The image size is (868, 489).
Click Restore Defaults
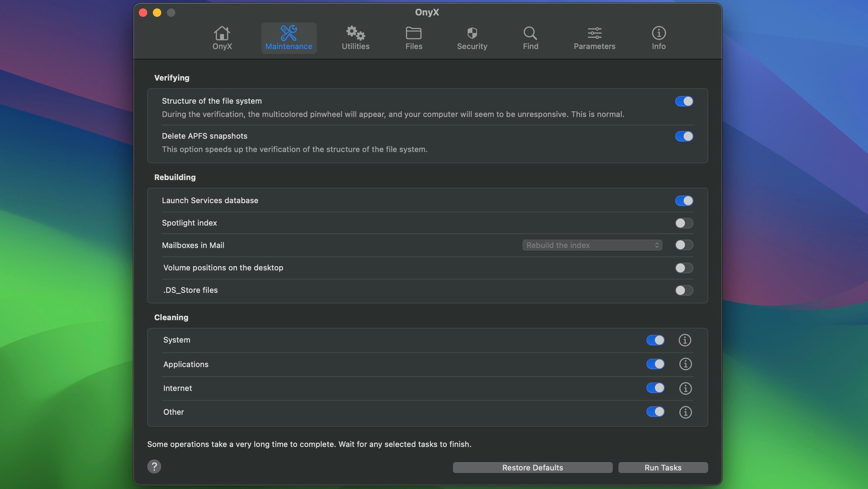(532, 467)
